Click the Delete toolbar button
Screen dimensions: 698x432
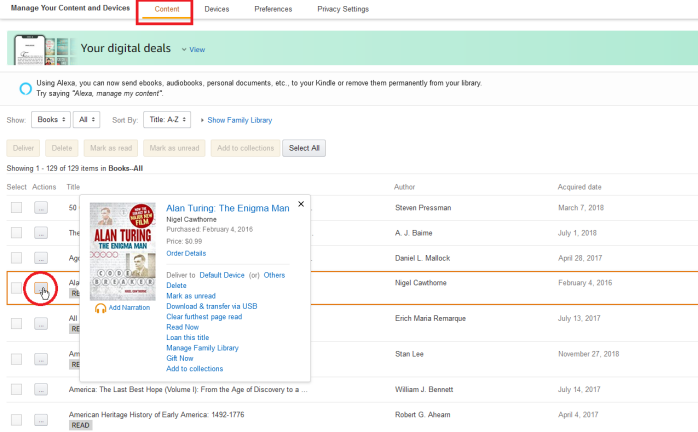point(62,148)
